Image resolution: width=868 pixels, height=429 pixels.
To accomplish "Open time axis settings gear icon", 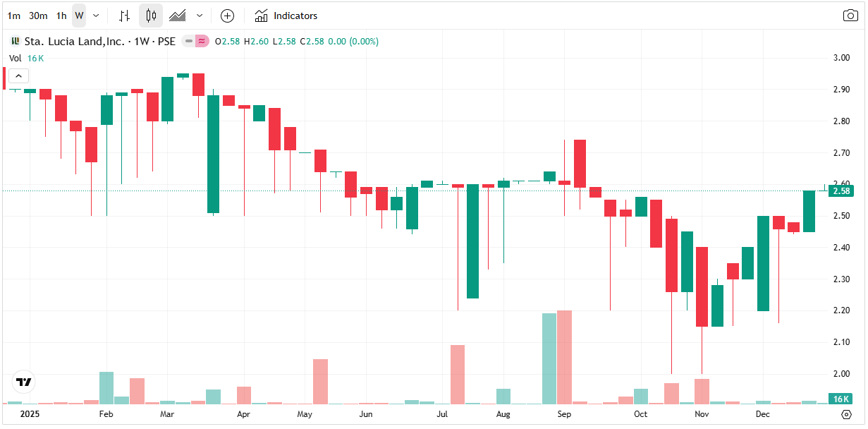I will point(847,414).
